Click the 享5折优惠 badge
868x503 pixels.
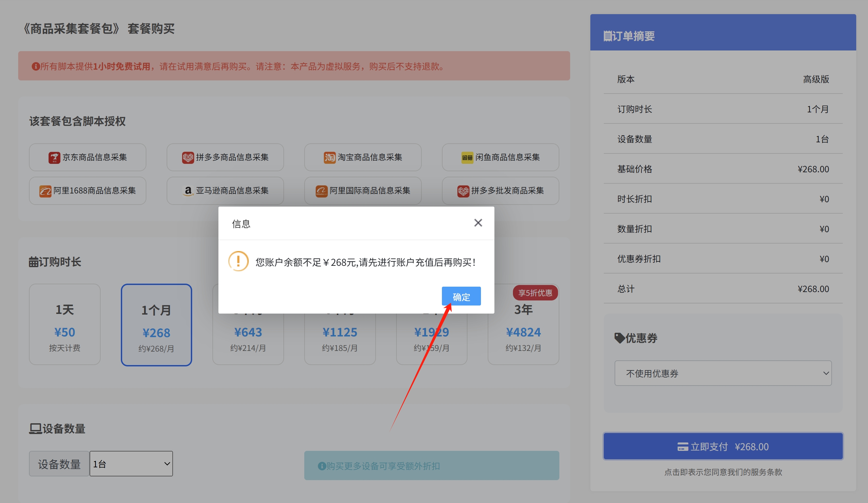tap(535, 293)
